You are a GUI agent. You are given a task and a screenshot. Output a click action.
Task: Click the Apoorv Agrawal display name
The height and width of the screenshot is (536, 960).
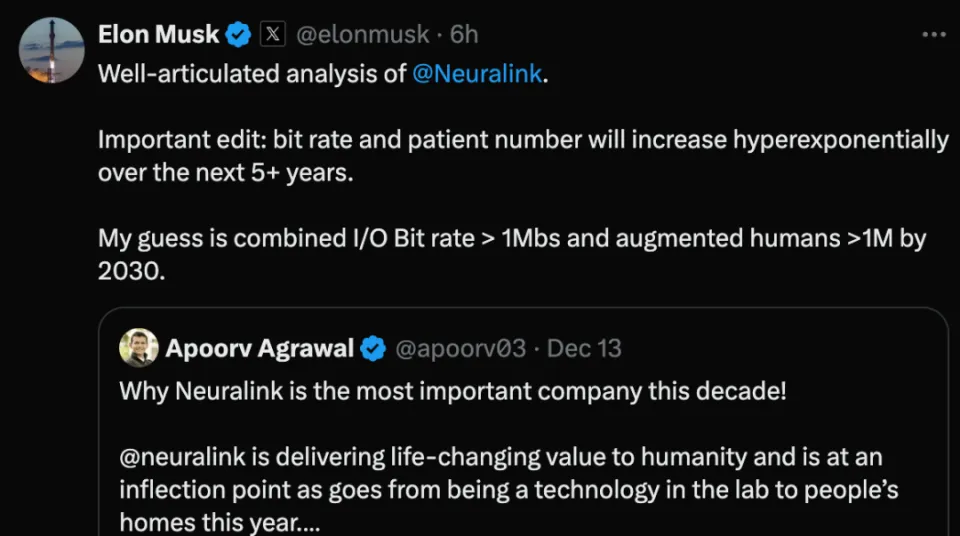259,349
